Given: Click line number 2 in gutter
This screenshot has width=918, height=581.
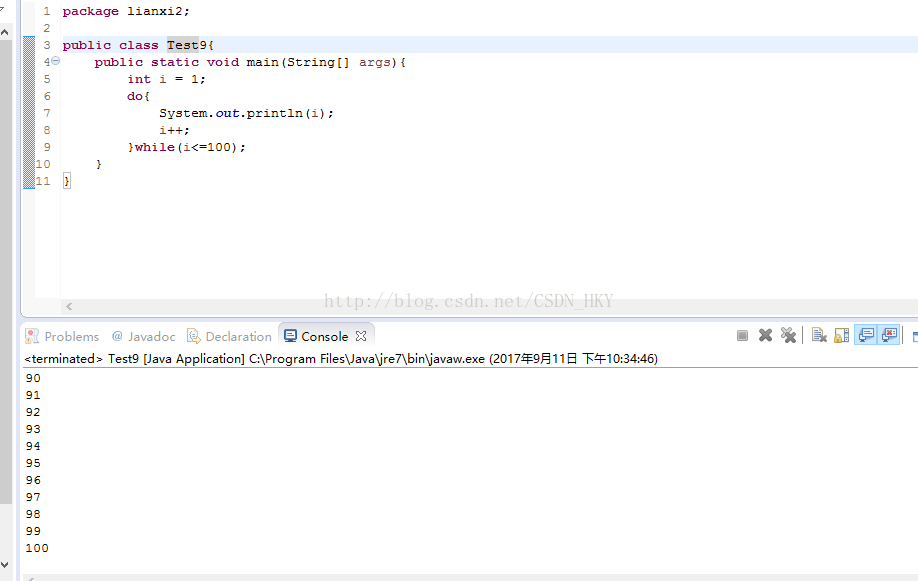Looking at the screenshot, I should [47, 28].
